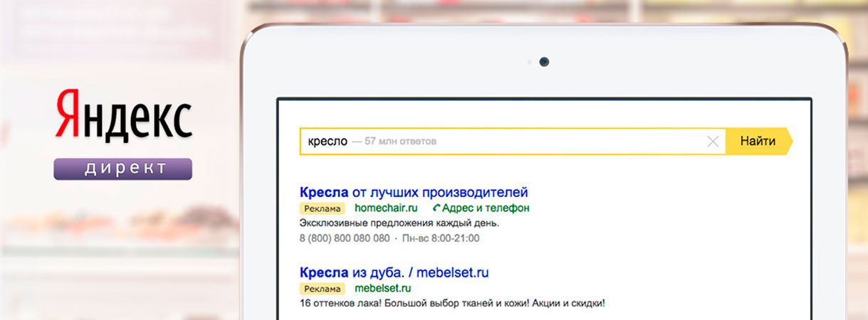The width and height of the screenshot is (868, 320).
Task: Click the Реклама label under mebelset ad
Action: [x=323, y=289]
